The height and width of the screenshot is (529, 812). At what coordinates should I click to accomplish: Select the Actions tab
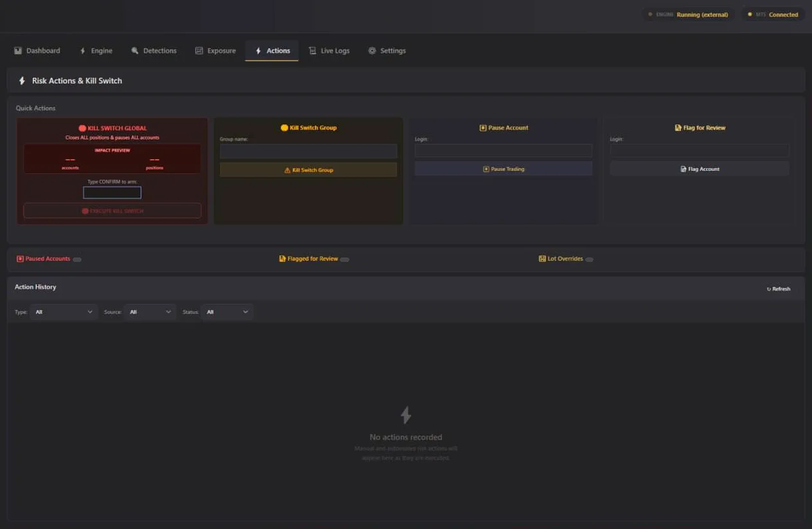point(272,51)
